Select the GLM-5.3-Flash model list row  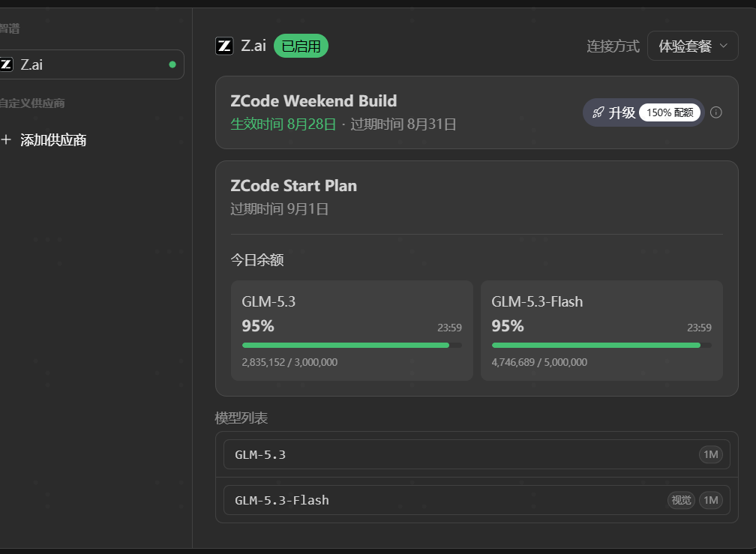(477, 500)
